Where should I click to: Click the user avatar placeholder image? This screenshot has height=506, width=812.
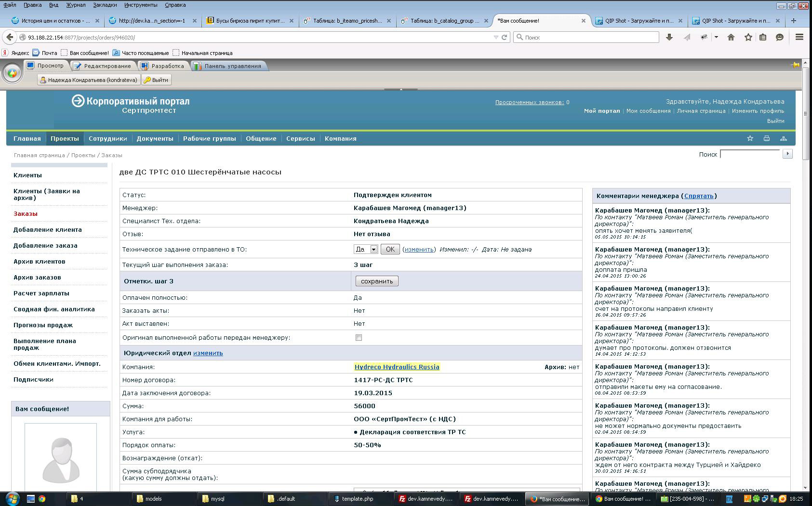(61, 458)
